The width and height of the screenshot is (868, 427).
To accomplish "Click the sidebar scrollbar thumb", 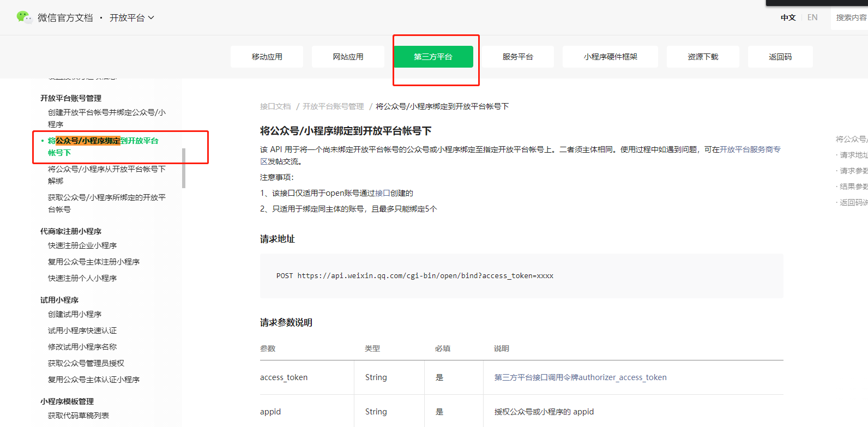I will pyautogui.click(x=184, y=168).
